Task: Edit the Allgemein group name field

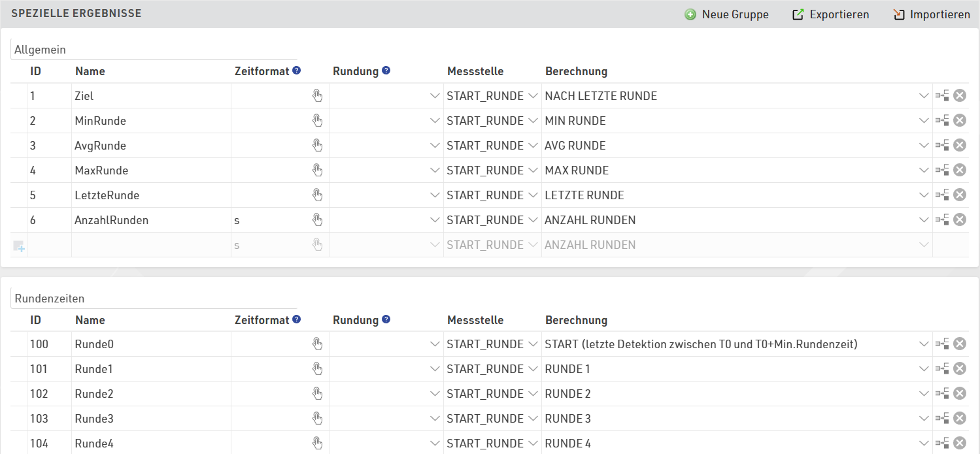Action: click(154, 50)
